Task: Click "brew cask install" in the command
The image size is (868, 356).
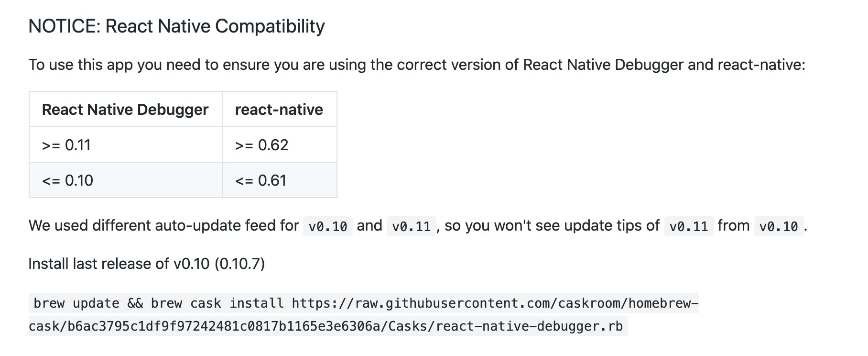Action: click(217, 303)
